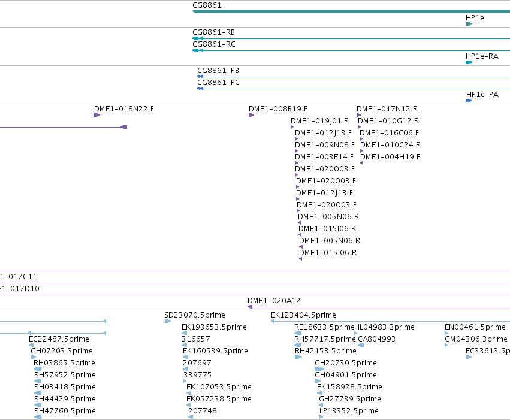Select the GH20730.5prime EST label
This screenshot has width=510, height=420.
(x=346, y=363)
